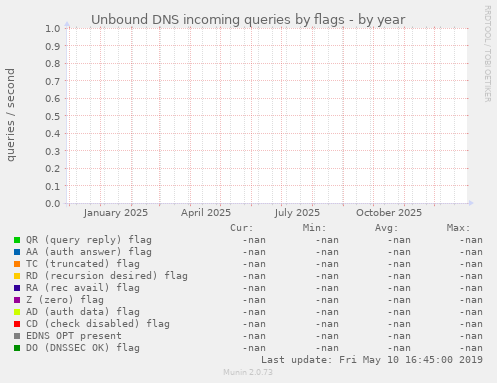The height and width of the screenshot is (383, 497).
Task: Click the Avg value for EDNS OPT present
Action: pos(399,336)
